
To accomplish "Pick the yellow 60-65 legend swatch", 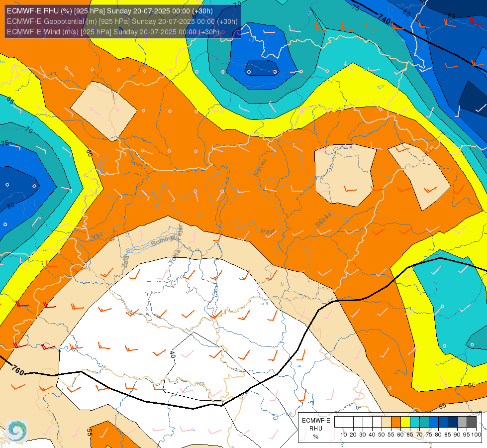I will point(405,422).
